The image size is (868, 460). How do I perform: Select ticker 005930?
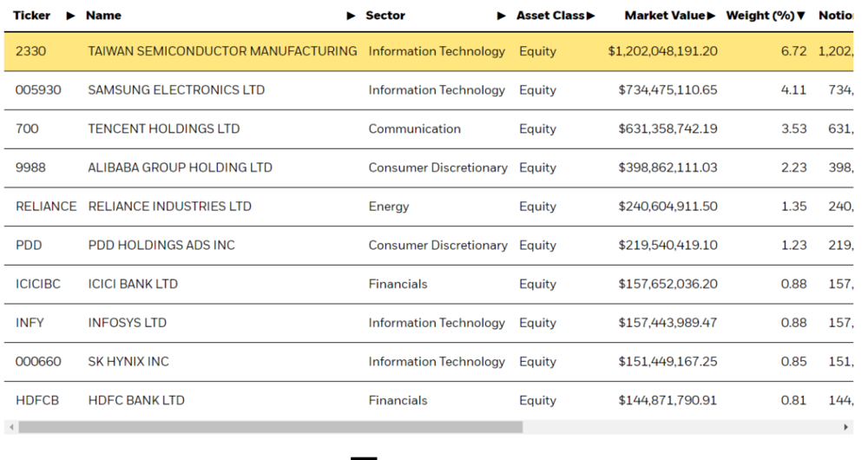pyautogui.click(x=38, y=89)
